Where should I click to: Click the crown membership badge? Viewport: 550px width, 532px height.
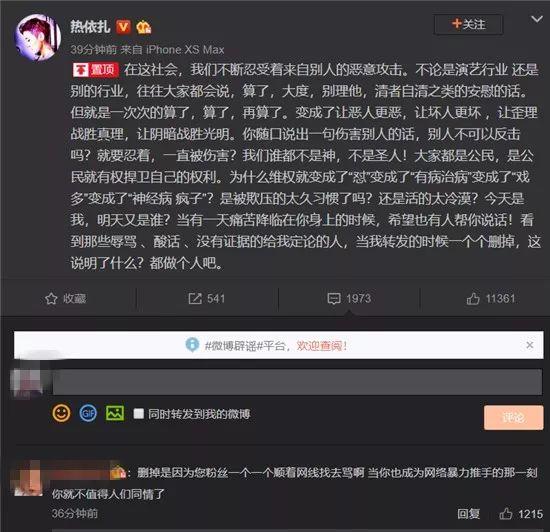pyautogui.click(x=143, y=27)
